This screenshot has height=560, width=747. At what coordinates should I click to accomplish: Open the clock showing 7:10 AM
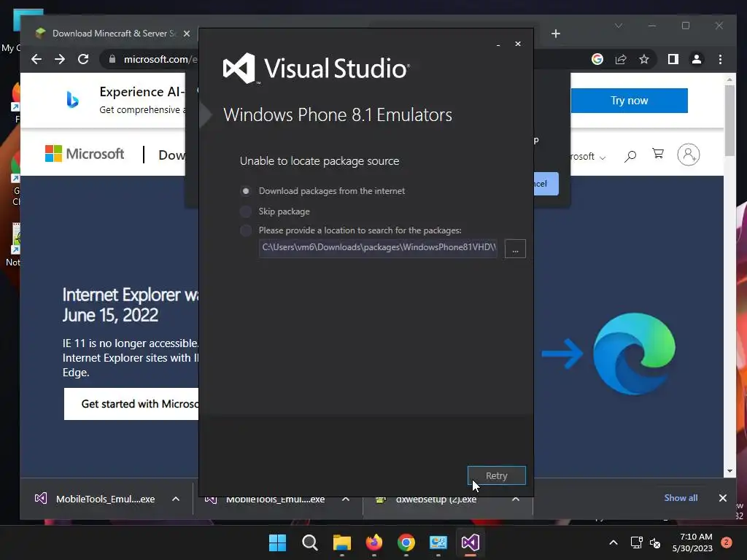pyautogui.click(x=692, y=542)
